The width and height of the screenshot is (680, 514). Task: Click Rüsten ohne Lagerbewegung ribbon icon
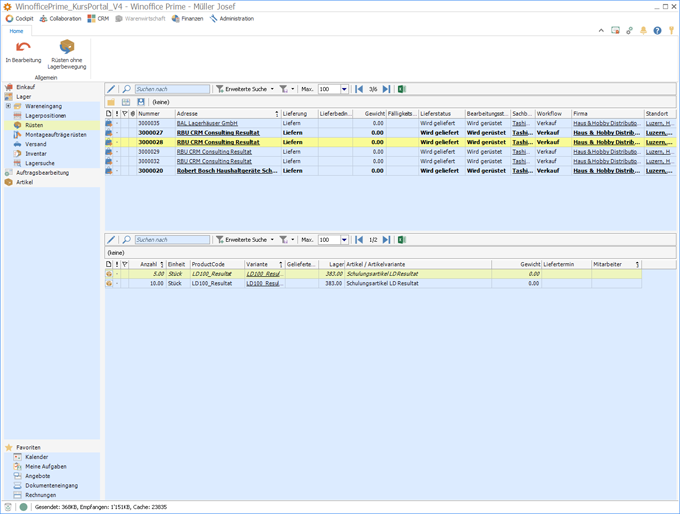point(67,46)
